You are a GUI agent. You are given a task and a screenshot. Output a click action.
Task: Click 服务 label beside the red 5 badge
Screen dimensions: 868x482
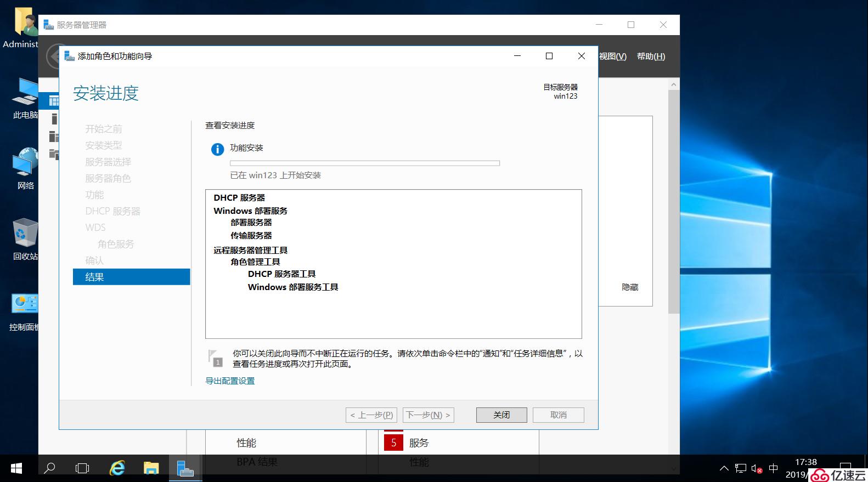(x=419, y=443)
